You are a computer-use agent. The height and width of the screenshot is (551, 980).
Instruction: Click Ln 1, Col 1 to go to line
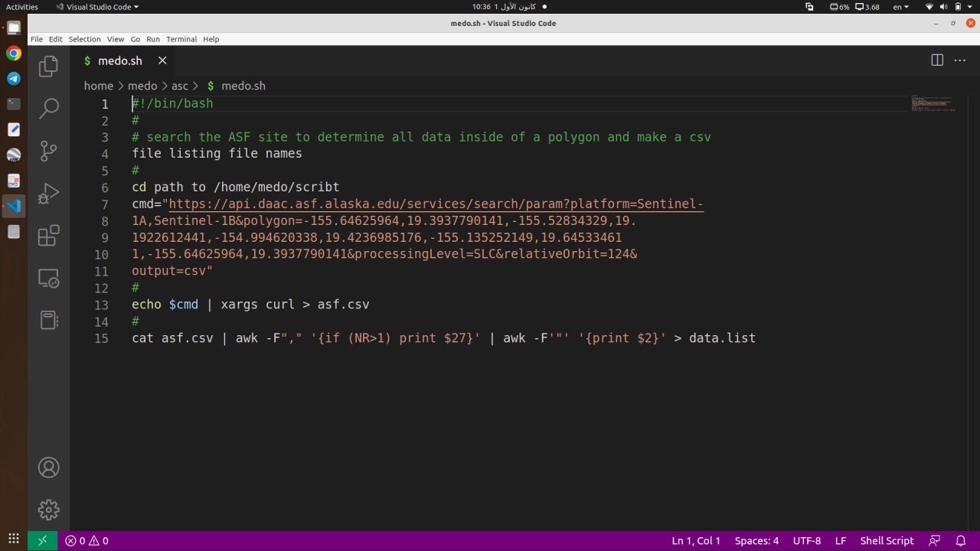point(695,540)
